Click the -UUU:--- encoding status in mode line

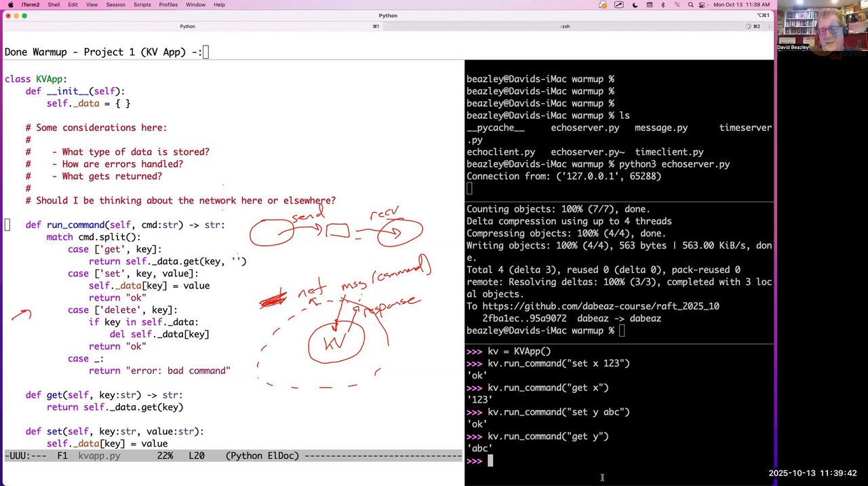(x=26, y=455)
